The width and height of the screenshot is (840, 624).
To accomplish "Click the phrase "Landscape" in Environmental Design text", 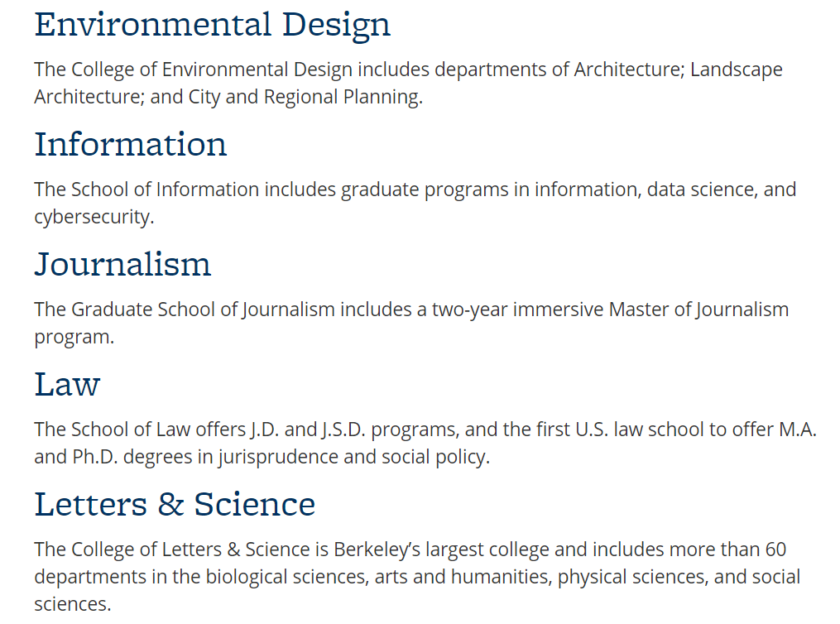I will 736,70.
